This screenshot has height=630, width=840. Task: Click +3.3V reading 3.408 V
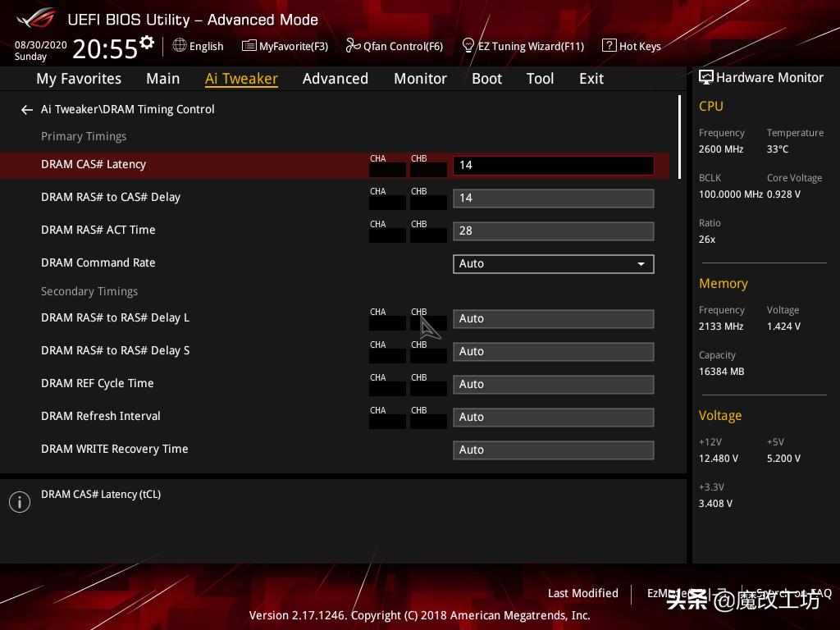(x=715, y=504)
